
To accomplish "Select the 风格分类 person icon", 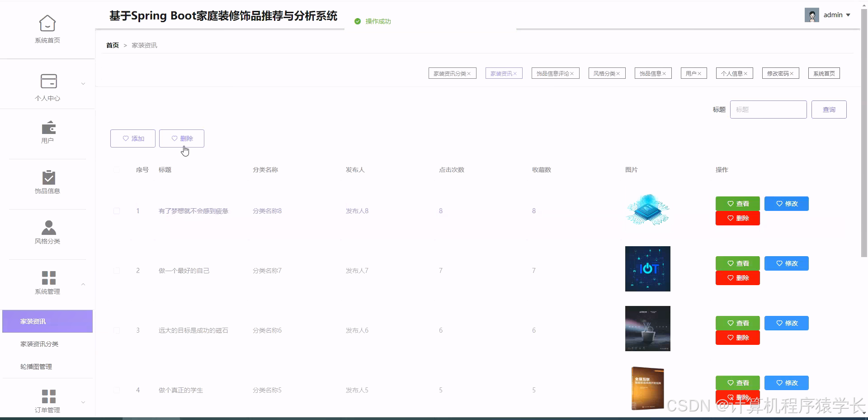I will (x=48, y=228).
